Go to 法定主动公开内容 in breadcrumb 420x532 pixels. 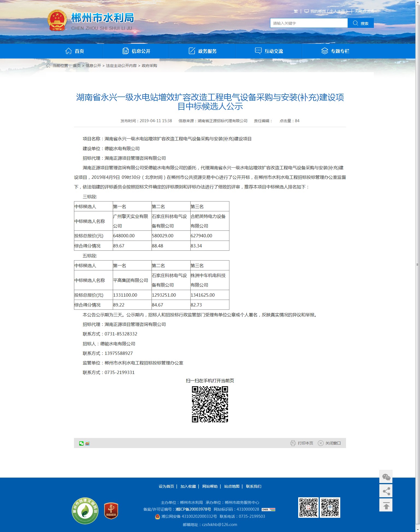click(121, 66)
